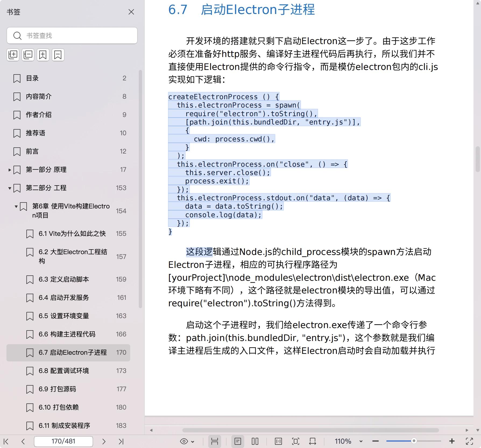This screenshot has height=448, width=481.
Task: Enter fullscreen mode icon
Action: tap(469, 441)
